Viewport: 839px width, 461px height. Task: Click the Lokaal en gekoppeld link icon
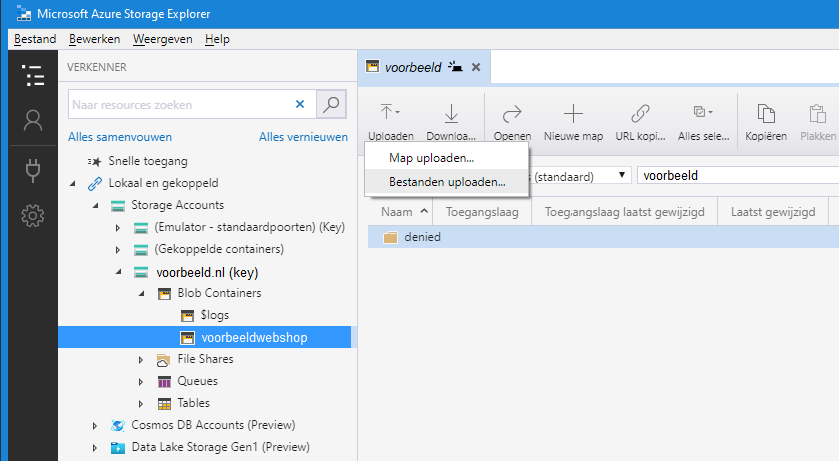point(95,183)
